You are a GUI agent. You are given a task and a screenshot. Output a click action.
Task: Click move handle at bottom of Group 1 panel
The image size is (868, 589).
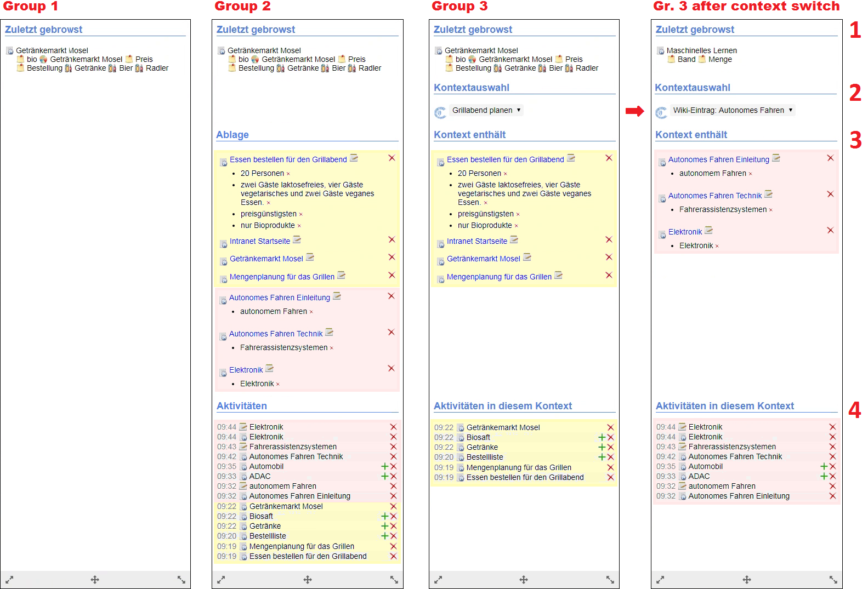(x=95, y=579)
